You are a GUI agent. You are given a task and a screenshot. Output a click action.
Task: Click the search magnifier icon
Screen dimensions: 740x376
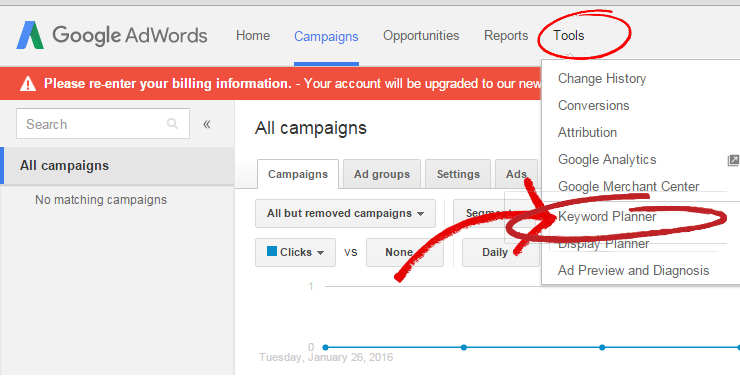tap(172, 124)
